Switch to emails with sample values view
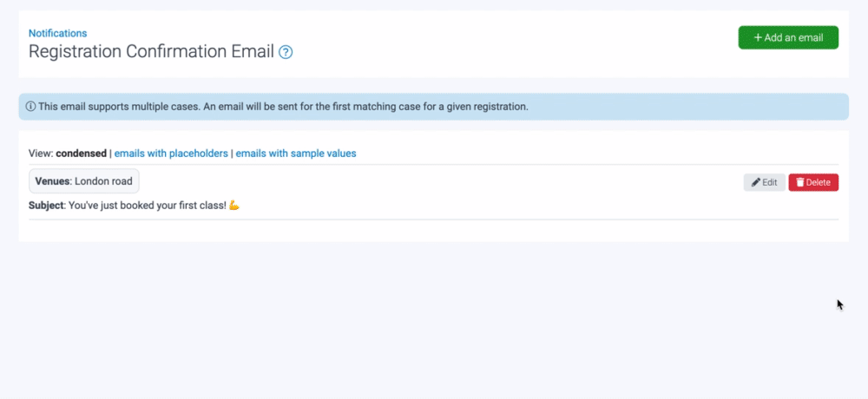Image resolution: width=868 pixels, height=399 pixels. tap(296, 154)
